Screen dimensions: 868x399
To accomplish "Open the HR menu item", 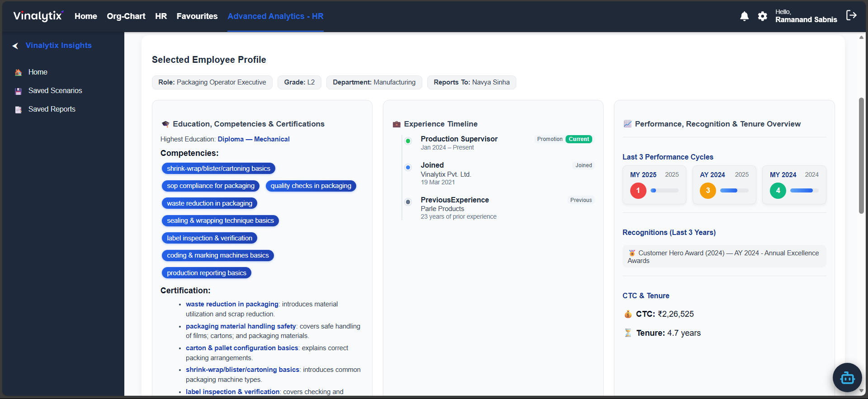I will pos(161,16).
